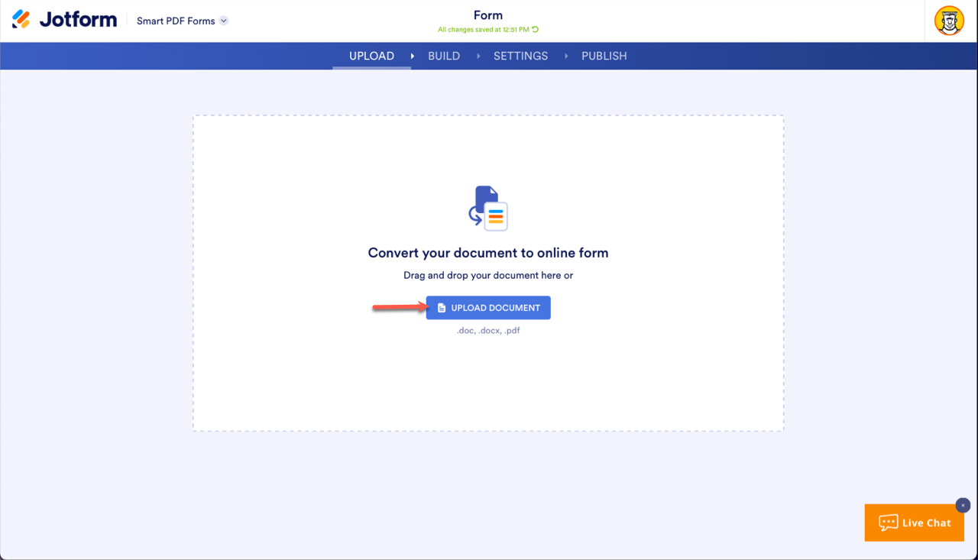Open the user avatar menu
Screen dimensions: 978x560
(x=949, y=21)
